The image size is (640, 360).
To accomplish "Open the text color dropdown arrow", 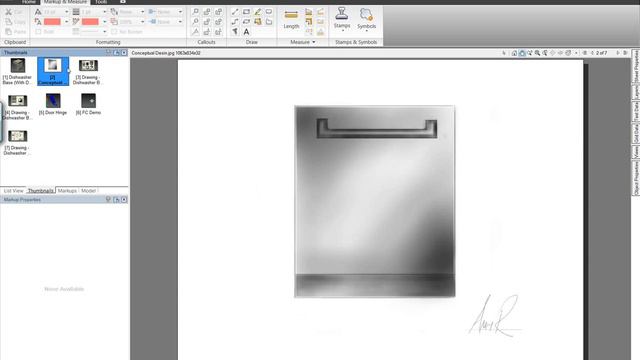I will tap(66, 22).
